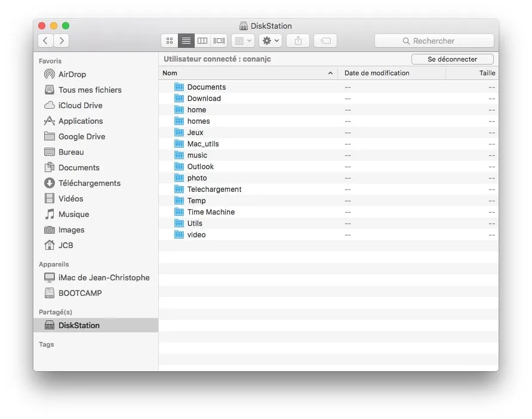Select the home folder row
532x419 pixels.
(x=328, y=109)
